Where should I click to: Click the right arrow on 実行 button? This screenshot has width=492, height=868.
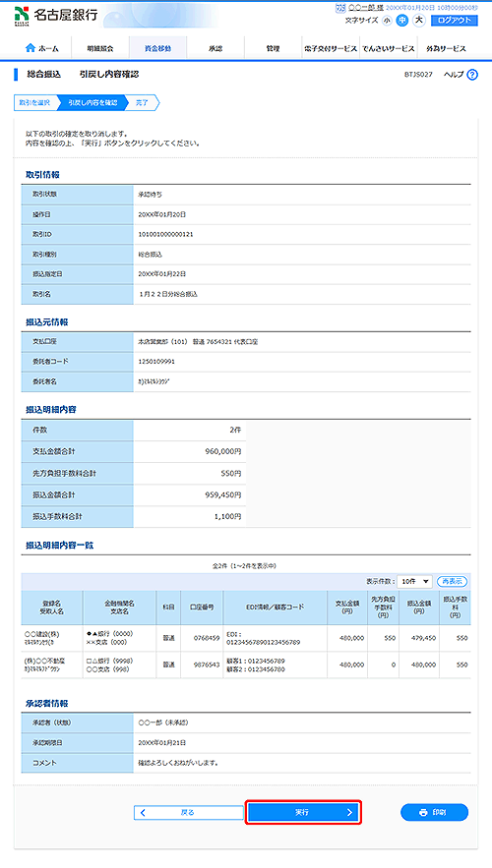[x=349, y=812]
